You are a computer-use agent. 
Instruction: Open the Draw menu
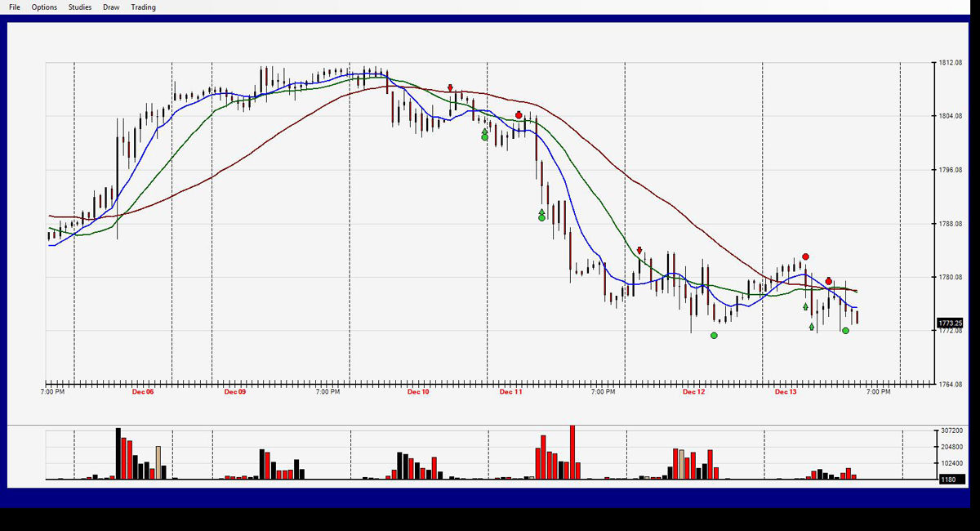(x=111, y=7)
